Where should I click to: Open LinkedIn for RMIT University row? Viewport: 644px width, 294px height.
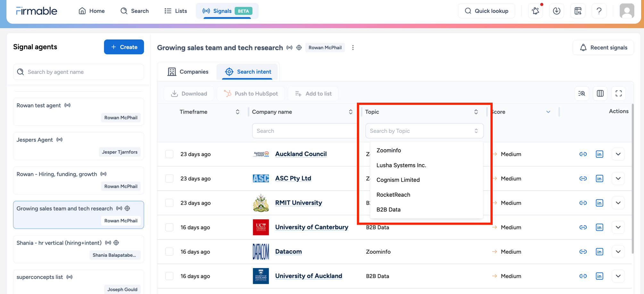[599, 203]
